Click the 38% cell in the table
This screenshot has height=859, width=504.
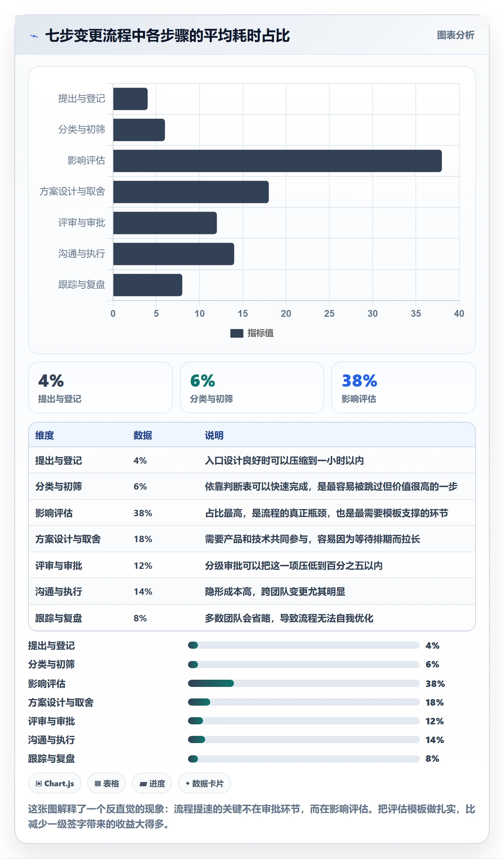(143, 513)
